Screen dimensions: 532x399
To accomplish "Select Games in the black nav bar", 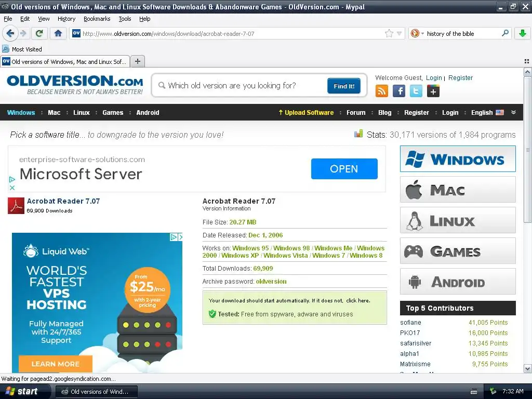I will point(113,112).
